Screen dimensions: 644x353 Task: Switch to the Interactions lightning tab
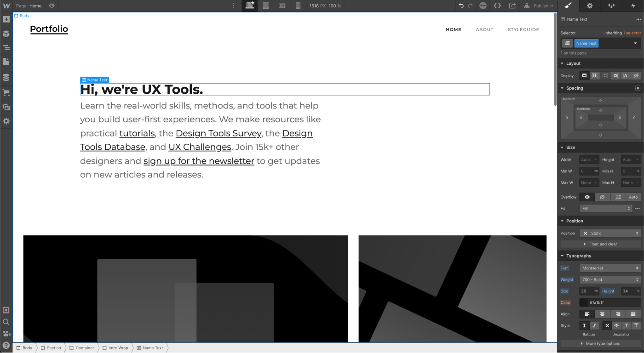[633, 6]
